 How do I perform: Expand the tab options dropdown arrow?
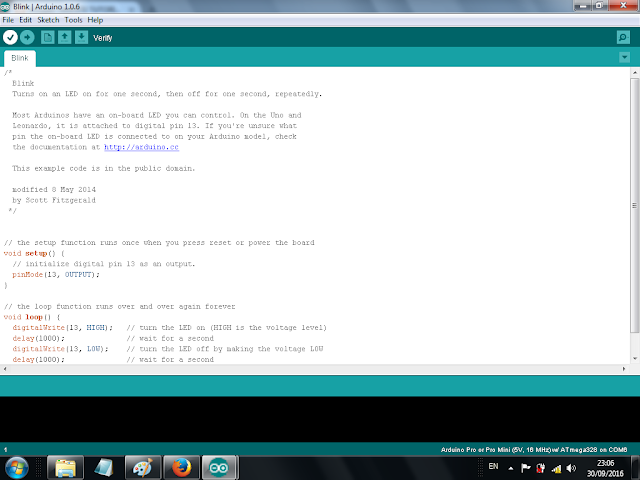624,58
